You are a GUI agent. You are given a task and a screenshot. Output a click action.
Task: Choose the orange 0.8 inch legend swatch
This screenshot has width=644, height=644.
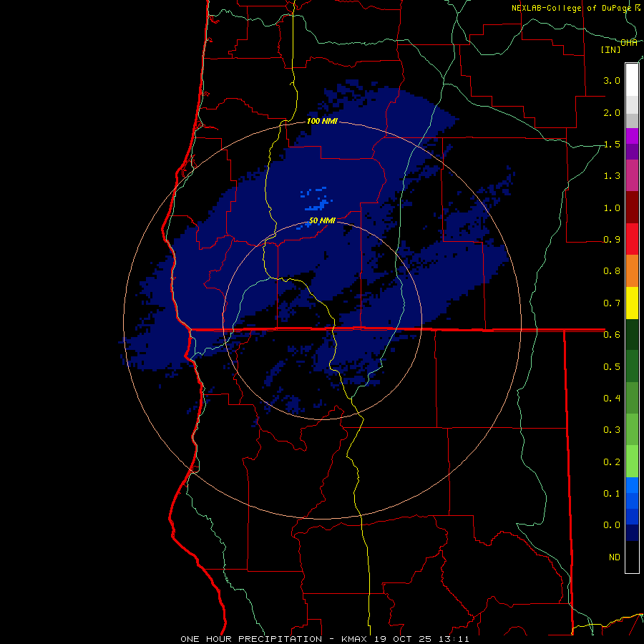[x=632, y=271]
